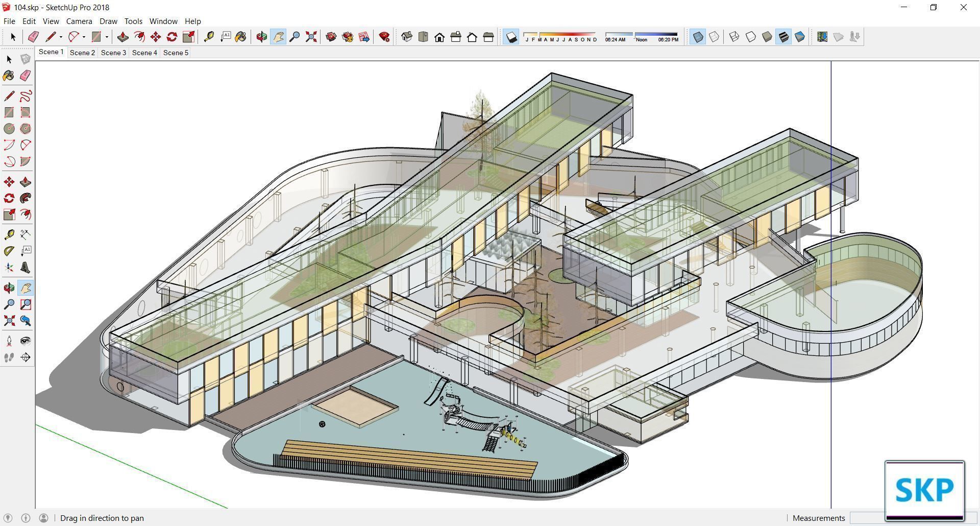Viewport: 980px width, 526px height.
Task: Pick the Pie tool in left toolbar
Action: tap(26, 161)
